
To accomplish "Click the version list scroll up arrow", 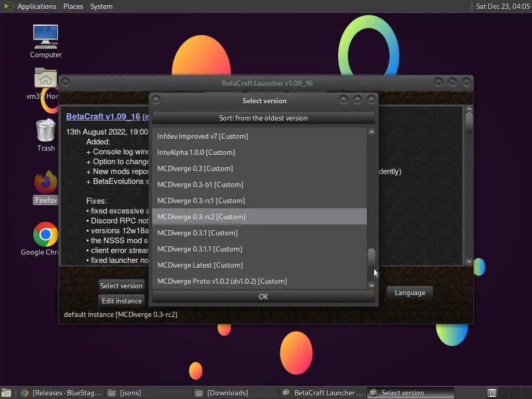I will (371, 132).
